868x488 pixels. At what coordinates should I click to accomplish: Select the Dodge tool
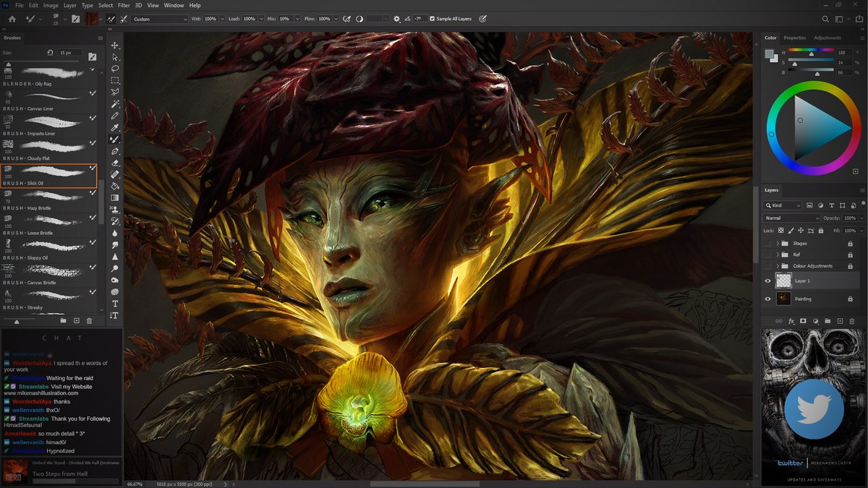tap(115, 268)
